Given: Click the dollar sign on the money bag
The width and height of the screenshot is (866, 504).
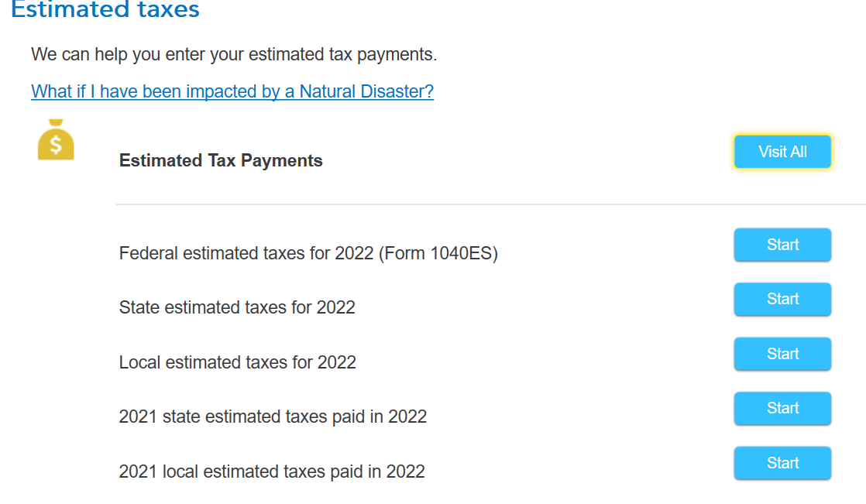Looking at the screenshot, I should [x=56, y=145].
